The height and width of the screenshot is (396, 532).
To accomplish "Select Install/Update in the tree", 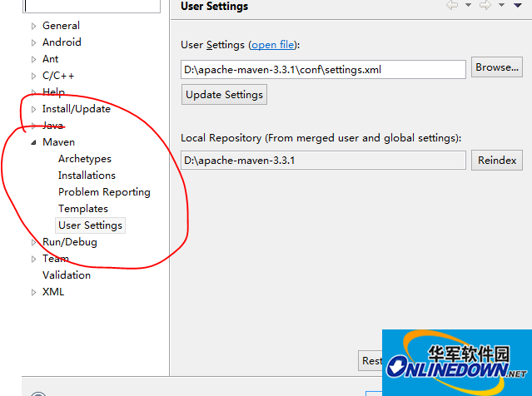I will pos(77,109).
